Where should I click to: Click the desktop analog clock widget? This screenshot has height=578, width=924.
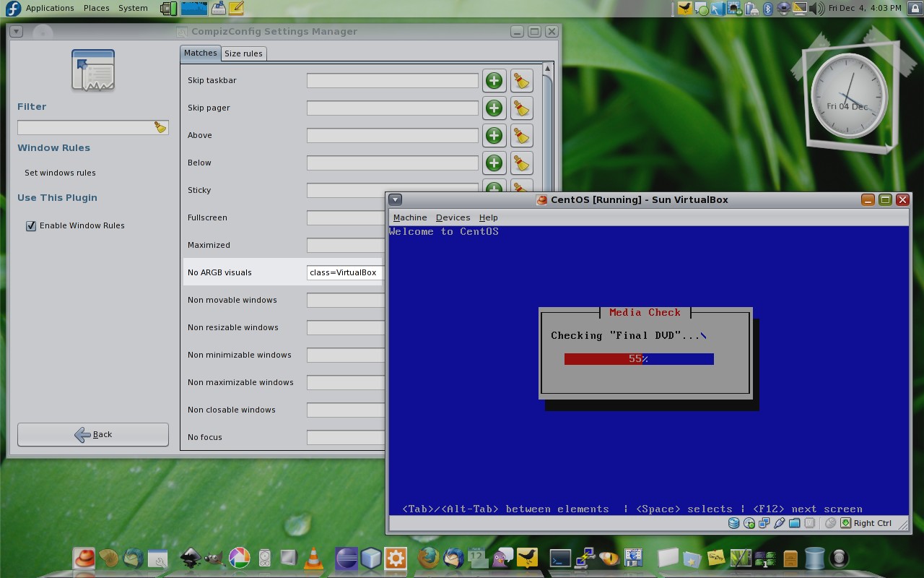coord(848,98)
